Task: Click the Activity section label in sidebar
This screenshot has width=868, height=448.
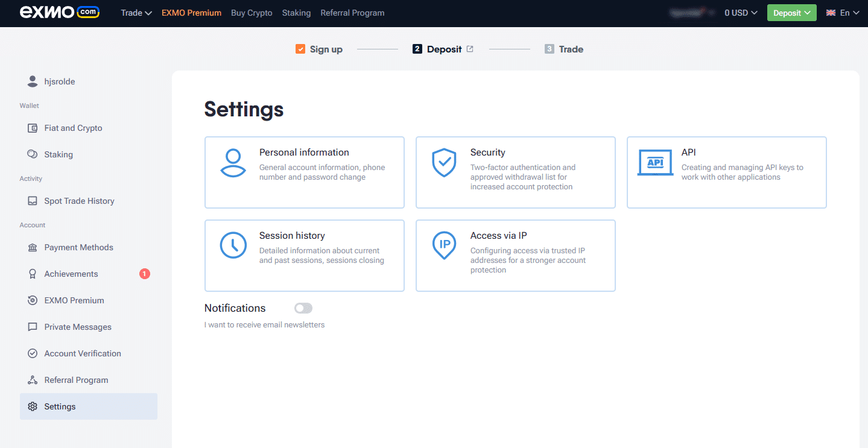Action: pyautogui.click(x=31, y=178)
